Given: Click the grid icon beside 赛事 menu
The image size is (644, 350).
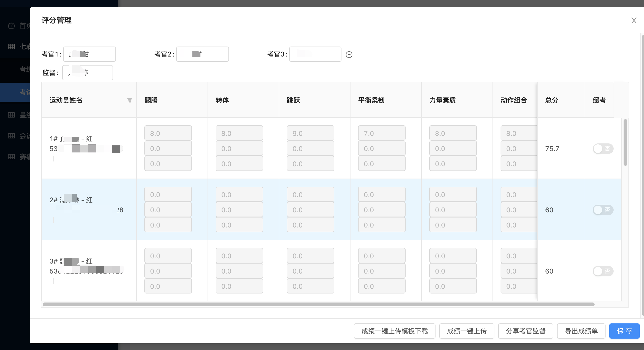Looking at the screenshot, I should (x=11, y=157).
